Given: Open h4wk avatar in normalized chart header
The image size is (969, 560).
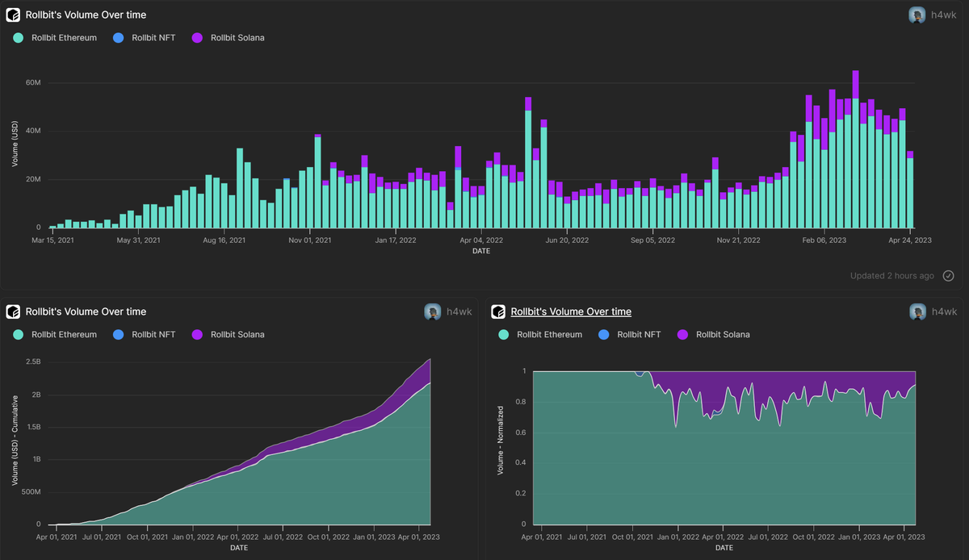Looking at the screenshot, I should (917, 311).
